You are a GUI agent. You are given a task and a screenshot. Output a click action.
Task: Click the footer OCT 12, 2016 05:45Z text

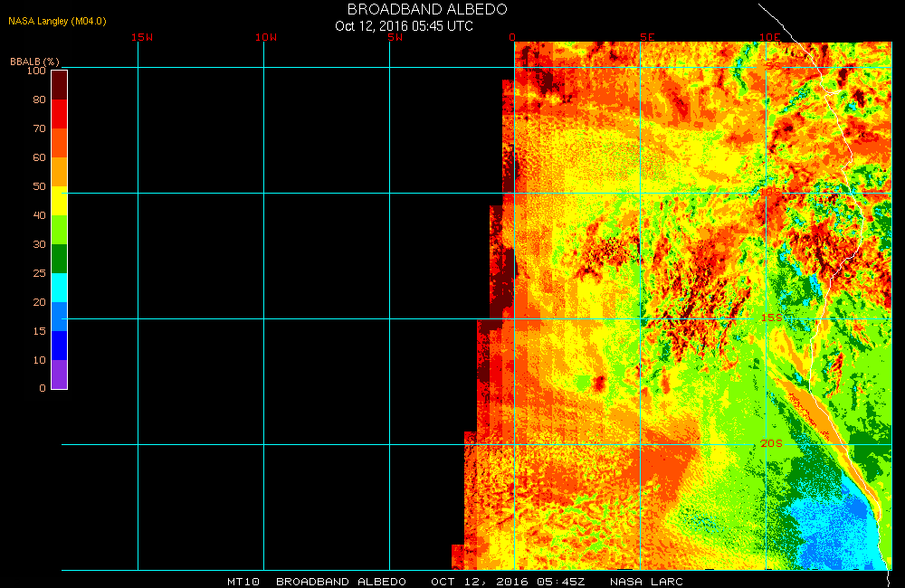[508, 582]
